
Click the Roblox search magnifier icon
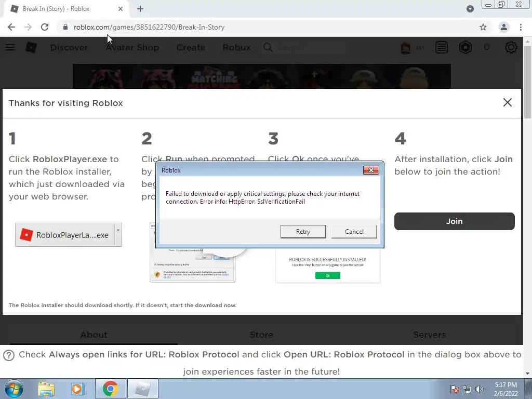point(268,47)
